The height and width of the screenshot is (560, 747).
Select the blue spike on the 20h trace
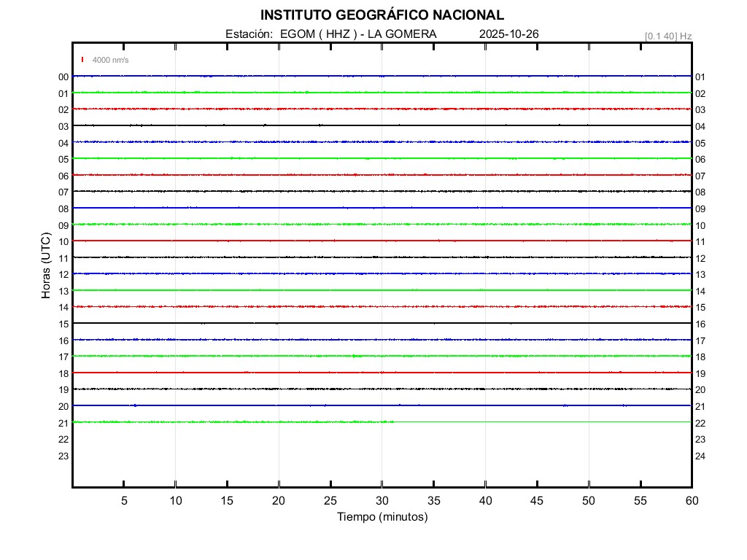tap(135, 405)
